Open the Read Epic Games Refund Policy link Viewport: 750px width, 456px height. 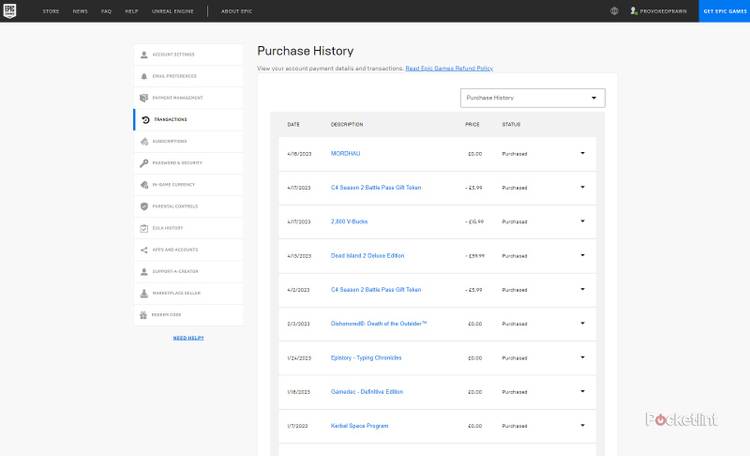pos(449,68)
